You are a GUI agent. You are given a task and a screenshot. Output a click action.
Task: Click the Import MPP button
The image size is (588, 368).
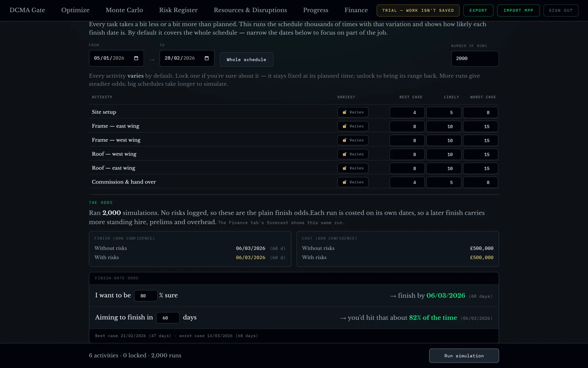tap(518, 10)
